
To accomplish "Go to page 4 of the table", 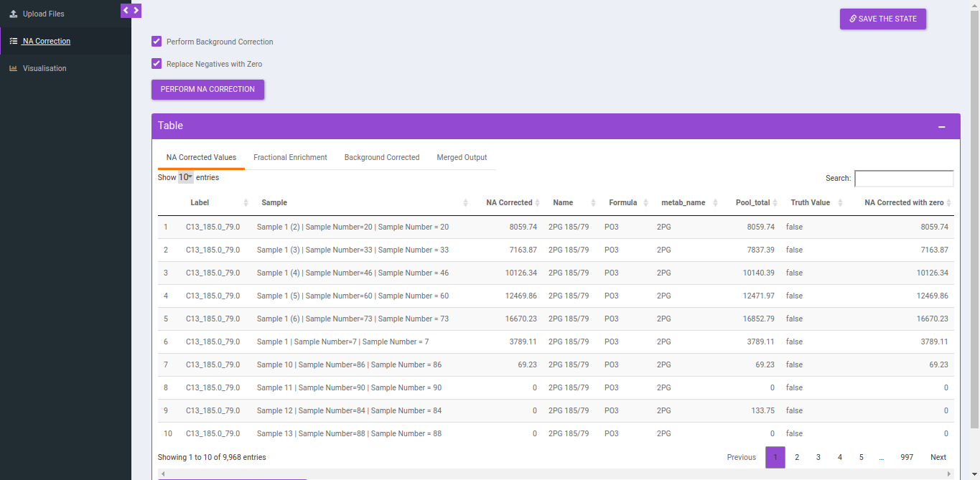I will [839, 457].
